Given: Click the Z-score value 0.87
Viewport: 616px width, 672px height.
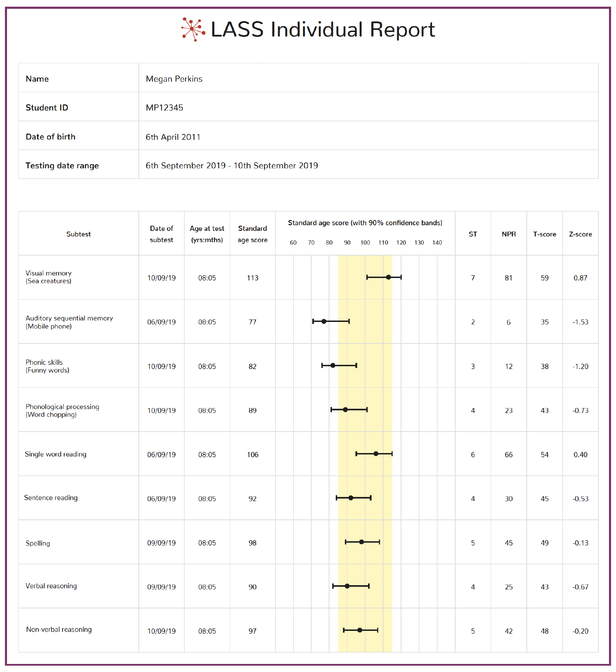Looking at the screenshot, I should pyautogui.click(x=581, y=278).
